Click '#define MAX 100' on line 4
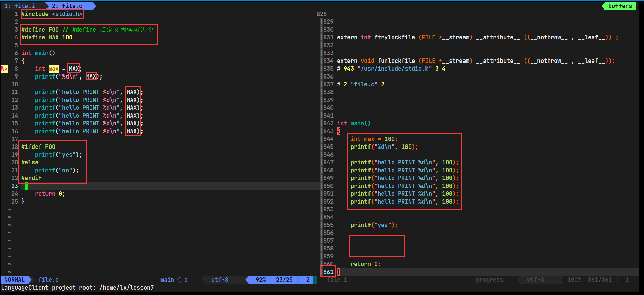 47,37
